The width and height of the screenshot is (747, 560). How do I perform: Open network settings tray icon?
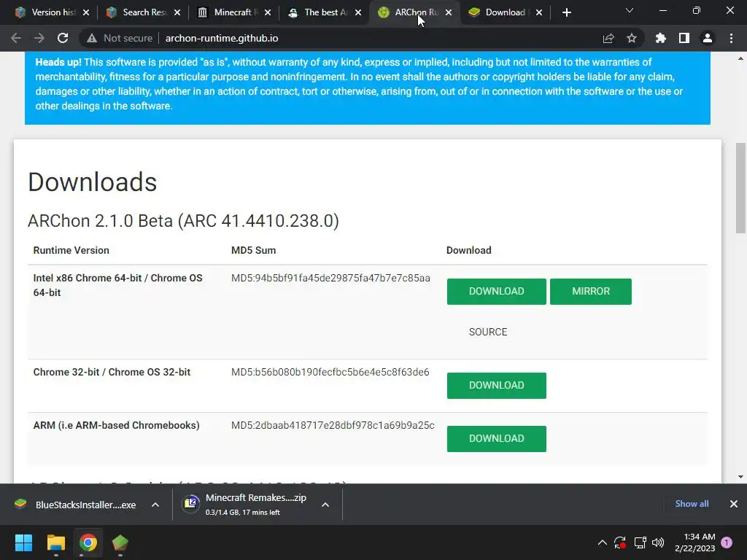pos(640,542)
